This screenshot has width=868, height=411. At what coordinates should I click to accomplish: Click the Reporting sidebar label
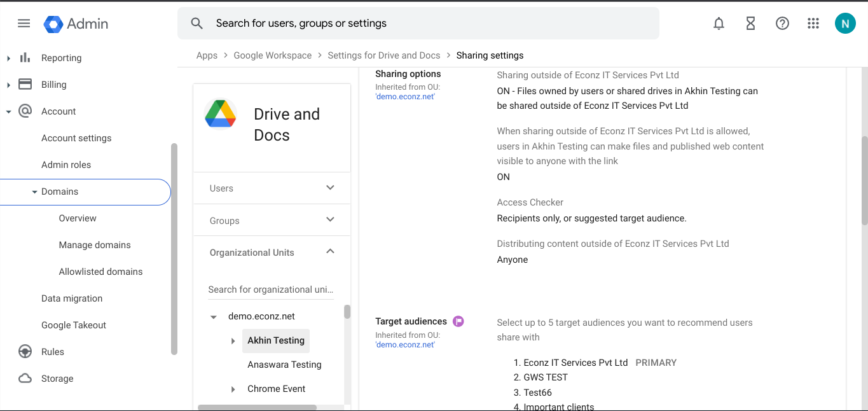(x=61, y=58)
